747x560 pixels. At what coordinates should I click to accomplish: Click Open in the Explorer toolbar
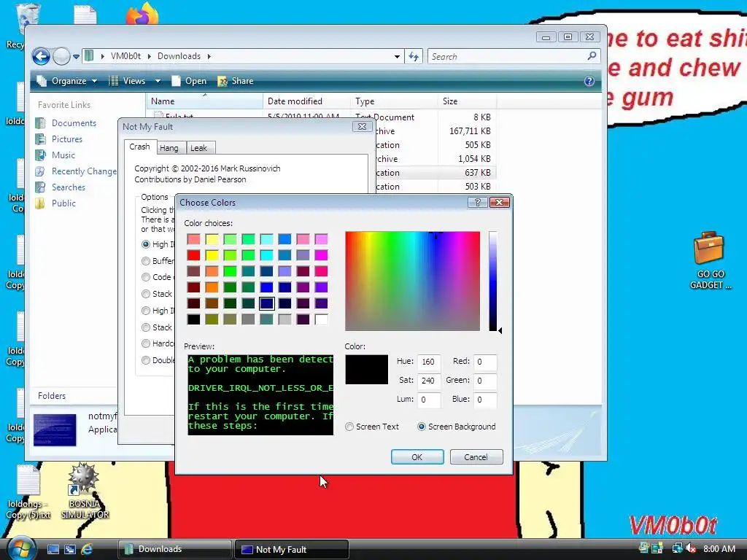point(189,81)
